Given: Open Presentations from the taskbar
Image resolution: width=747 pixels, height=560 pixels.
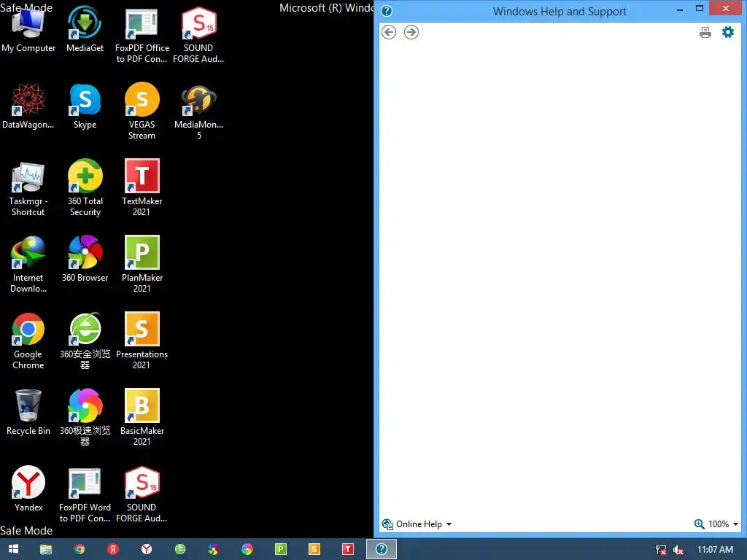Looking at the screenshot, I should pyautogui.click(x=314, y=549).
